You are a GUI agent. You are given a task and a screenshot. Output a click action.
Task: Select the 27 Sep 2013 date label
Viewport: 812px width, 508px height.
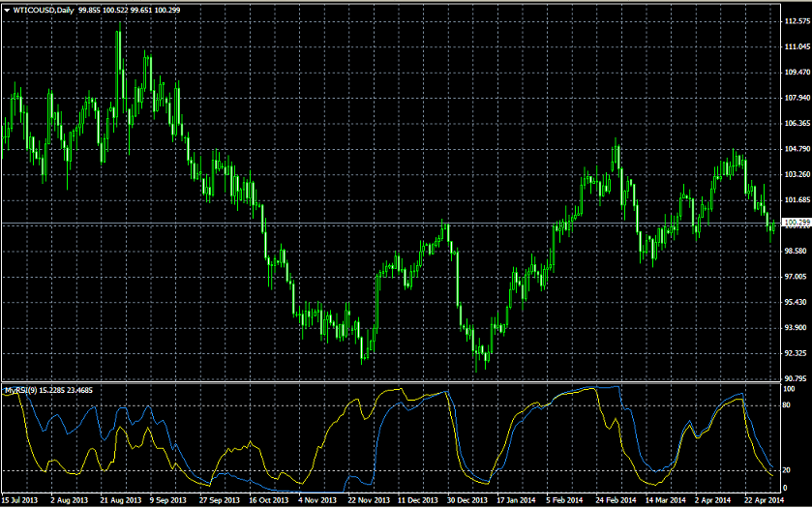click(x=220, y=500)
